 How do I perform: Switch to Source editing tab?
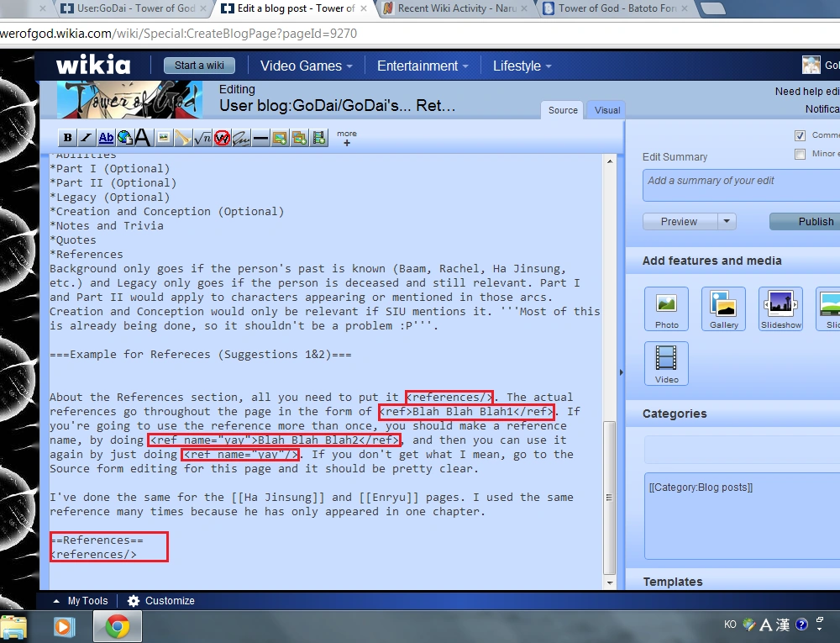tap(563, 110)
